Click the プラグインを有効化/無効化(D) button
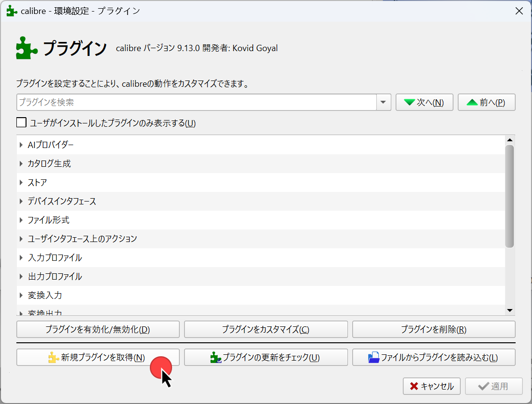 [98, 329]
